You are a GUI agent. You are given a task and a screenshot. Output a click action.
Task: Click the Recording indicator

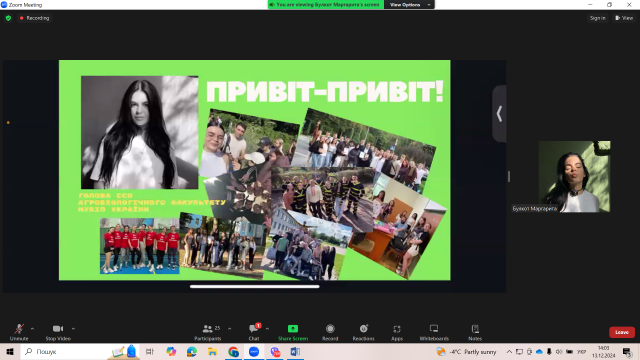(34, 18)
